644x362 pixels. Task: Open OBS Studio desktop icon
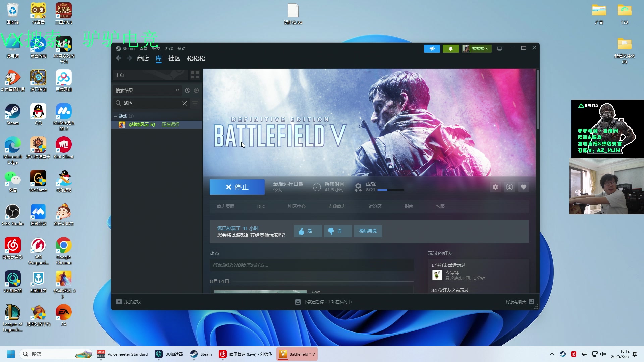click(13, 215)
